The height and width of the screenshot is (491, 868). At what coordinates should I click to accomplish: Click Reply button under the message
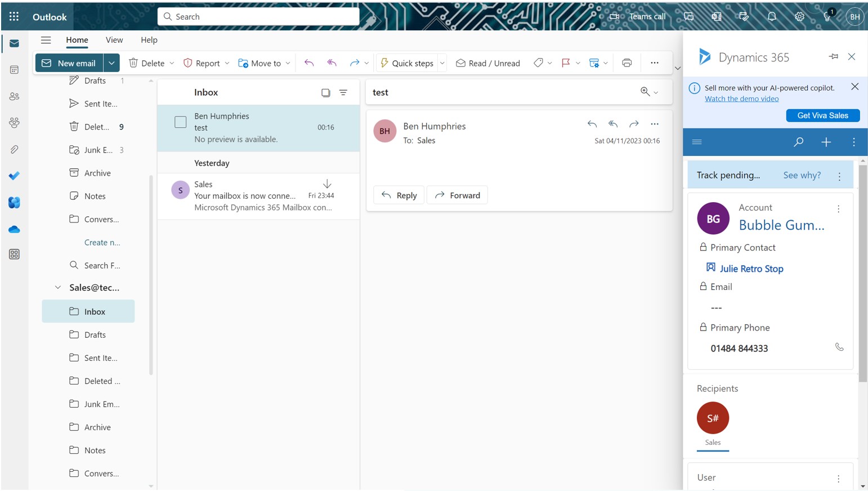(399, 195)
